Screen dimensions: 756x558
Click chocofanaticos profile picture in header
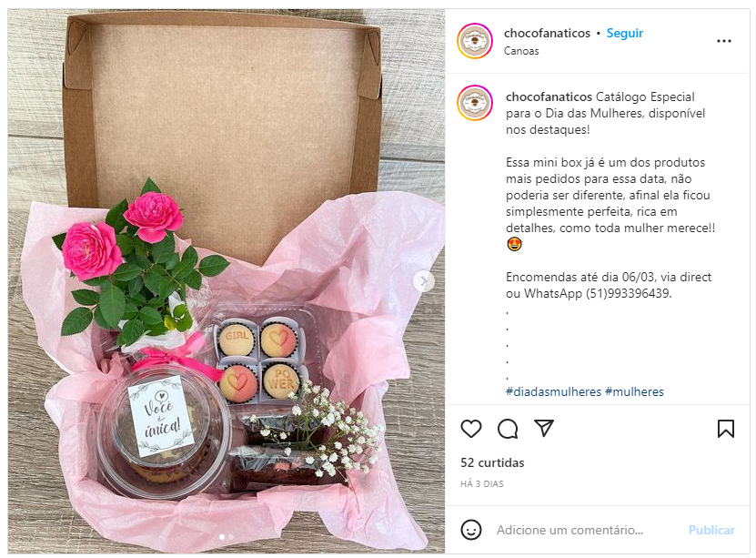(475, 41)
